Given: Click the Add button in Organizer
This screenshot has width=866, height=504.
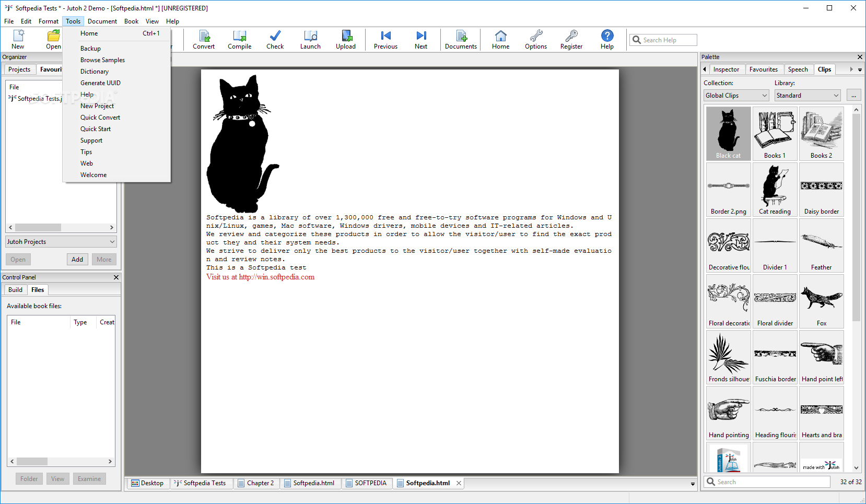Looking at the screenshot, I should click(x=77, y=260).
